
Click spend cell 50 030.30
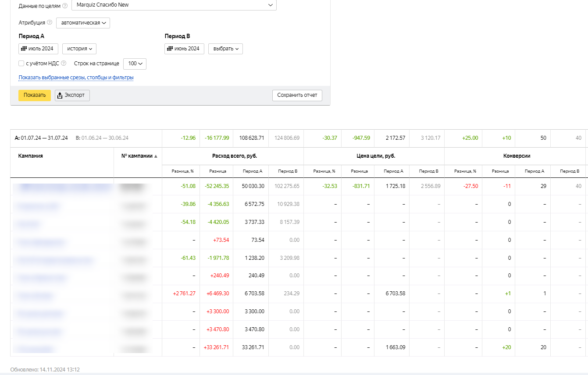pyautogui.click(x=253, y=186)
